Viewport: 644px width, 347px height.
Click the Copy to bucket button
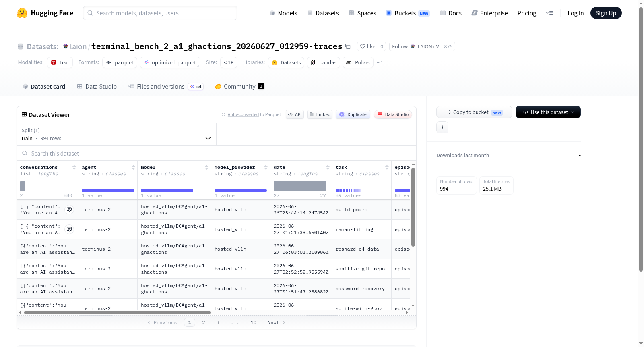pyautogui.click(x=474, y=112)
